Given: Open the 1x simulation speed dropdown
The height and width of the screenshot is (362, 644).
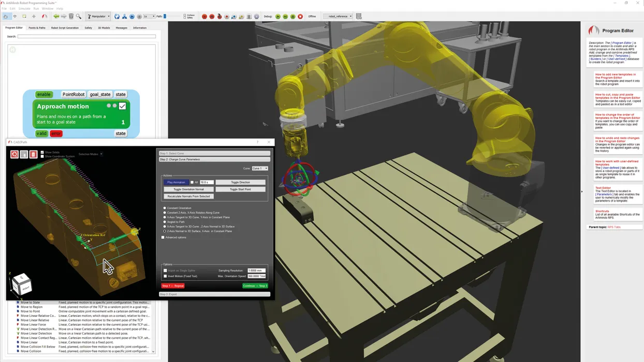Looking at the screenshot, I should [x=149, y=17].
